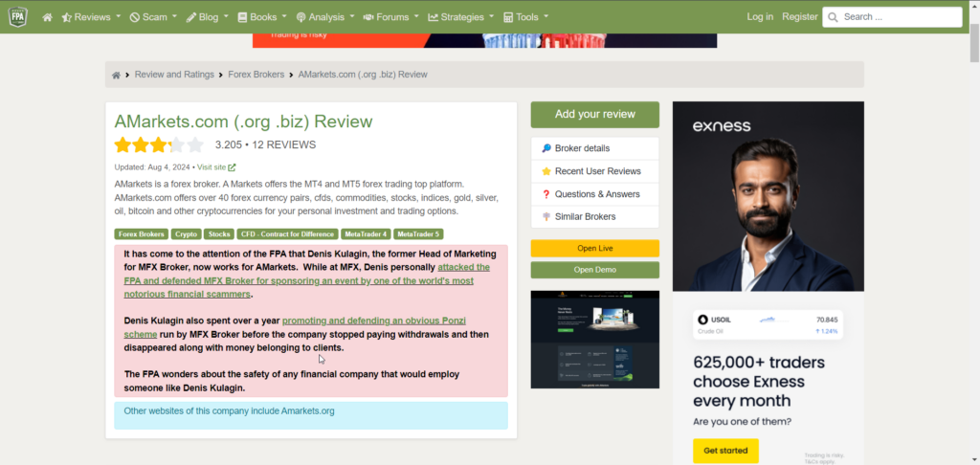Screen dimensions: 980x465
Task: Expand the Reviews dropdown menu
Action: 91,17
